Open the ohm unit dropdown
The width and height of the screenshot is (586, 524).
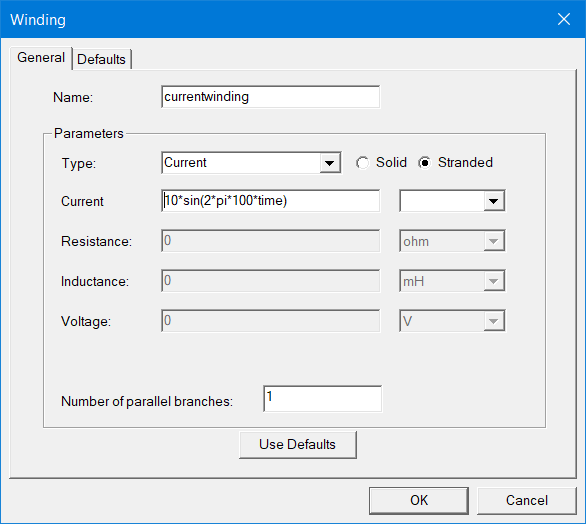[452, 241]
